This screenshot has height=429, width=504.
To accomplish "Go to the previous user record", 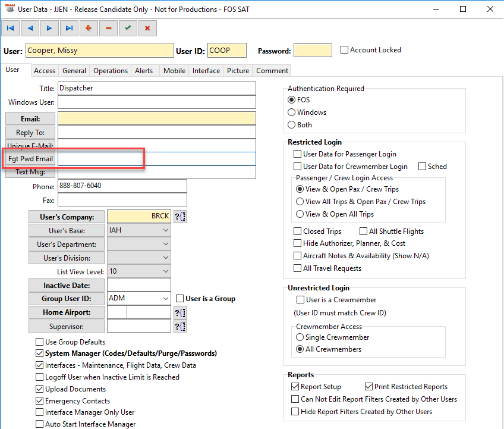I will coord(30,29).
